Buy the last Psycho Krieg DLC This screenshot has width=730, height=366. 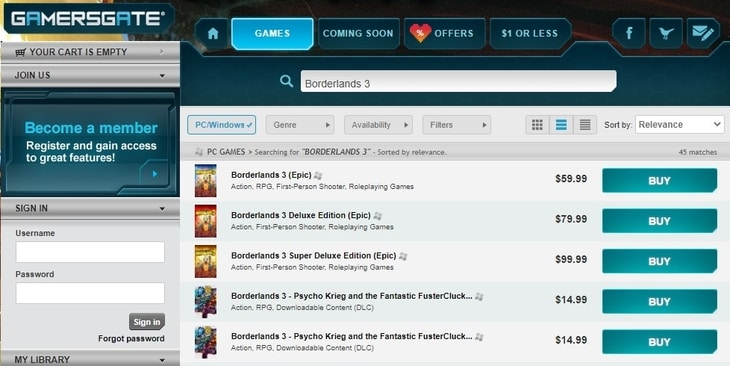(x=659, y=342)
